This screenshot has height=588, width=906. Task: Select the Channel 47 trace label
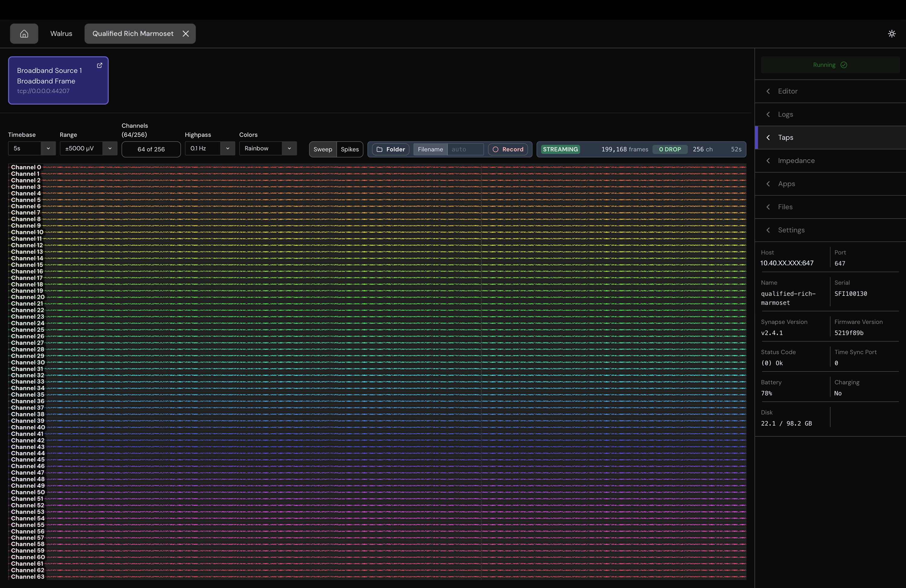point(27,473)
